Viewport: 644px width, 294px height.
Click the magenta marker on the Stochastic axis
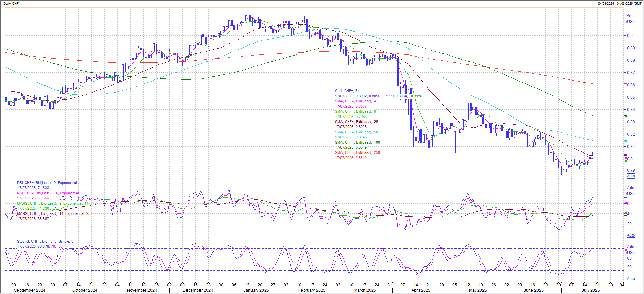(x=626, y=250)
